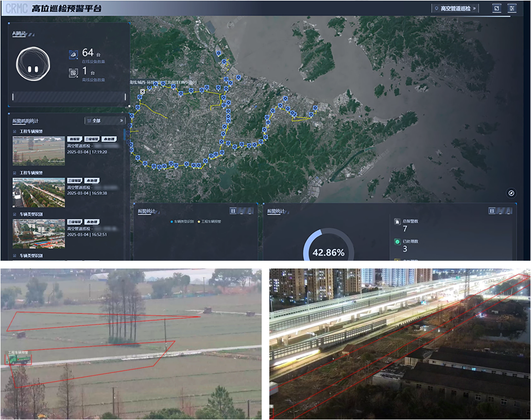Screen dimensions: 531x420
Task: Click the total alarms bell icon
Action: pyautogui.click(x=397, y=222)
